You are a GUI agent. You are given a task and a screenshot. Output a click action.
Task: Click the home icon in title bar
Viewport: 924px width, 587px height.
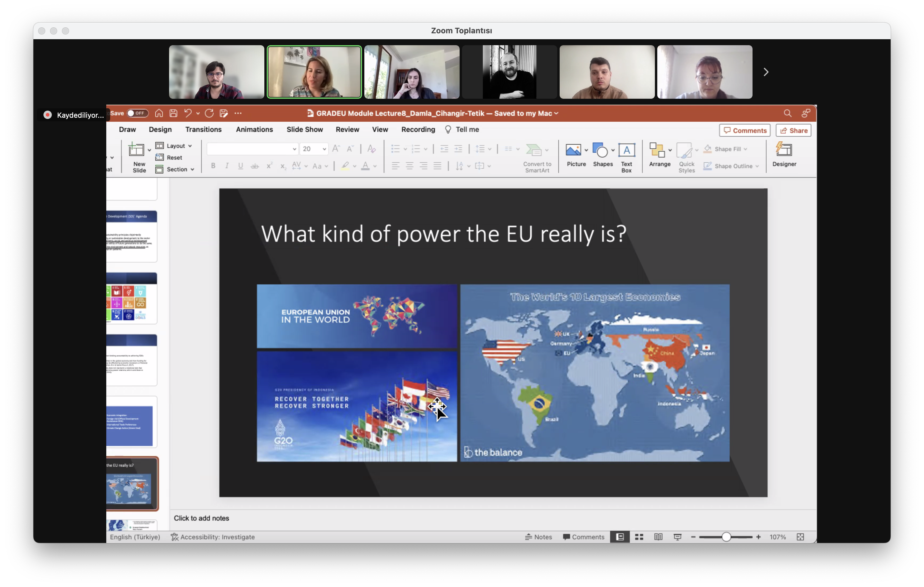[x=159, y=113]
